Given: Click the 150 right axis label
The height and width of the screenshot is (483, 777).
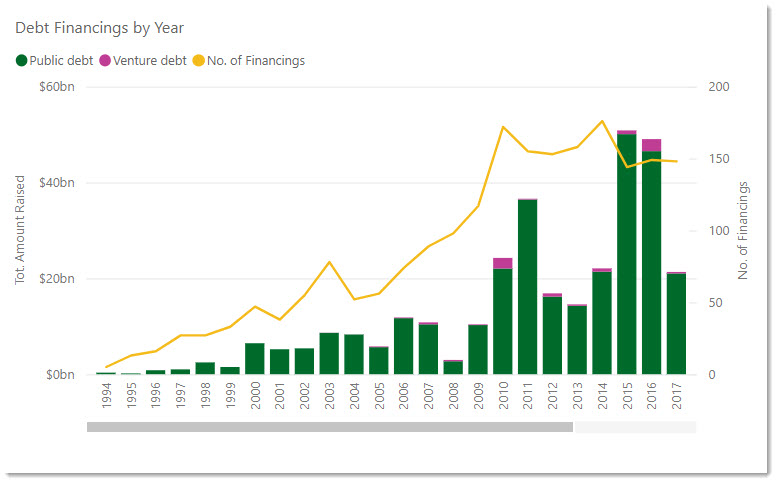Looking at the screenshot, I should pos(719,159).
